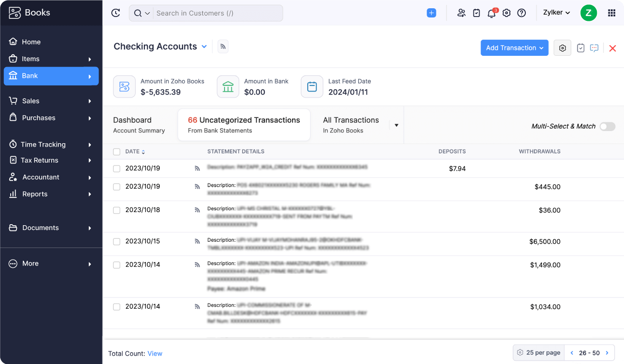624x364 pixels.
Task: Click the red close X icon
Action: 612,48
